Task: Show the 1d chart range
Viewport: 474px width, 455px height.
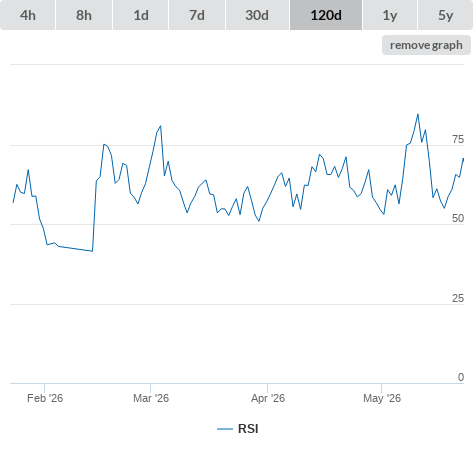Action: click(141, 15)
